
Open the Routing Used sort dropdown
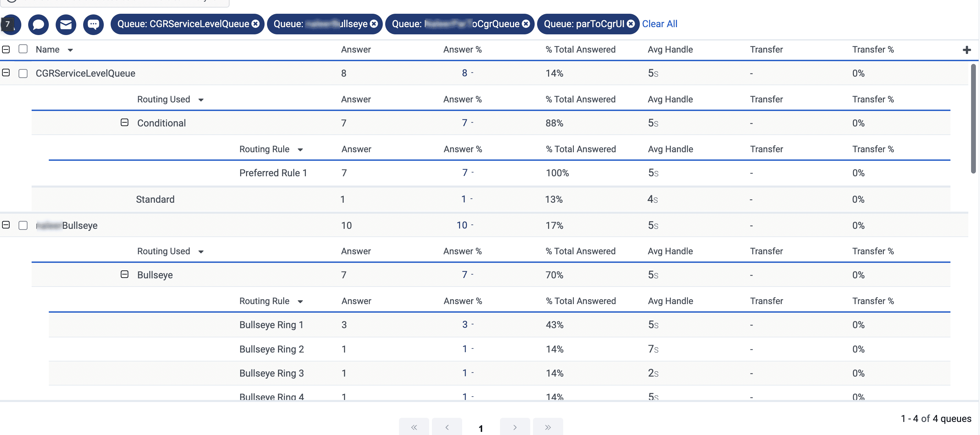click(x=202, y=99)
